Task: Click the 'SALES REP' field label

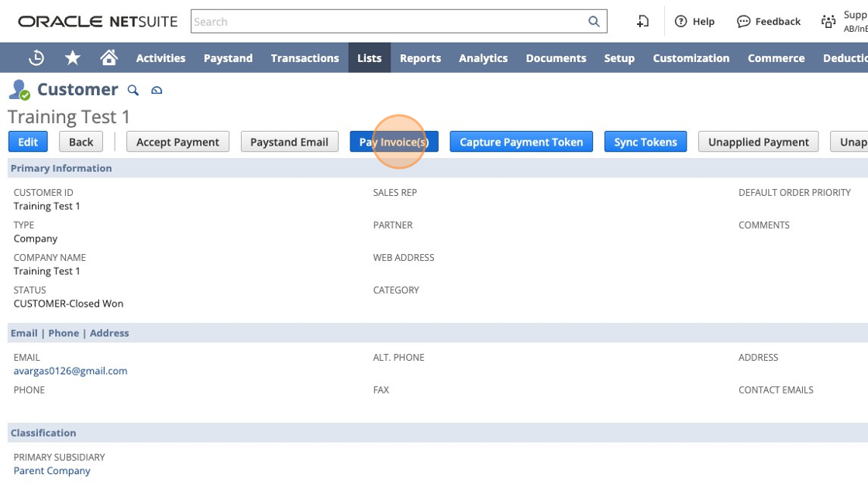Action: [x=395, y=193]
